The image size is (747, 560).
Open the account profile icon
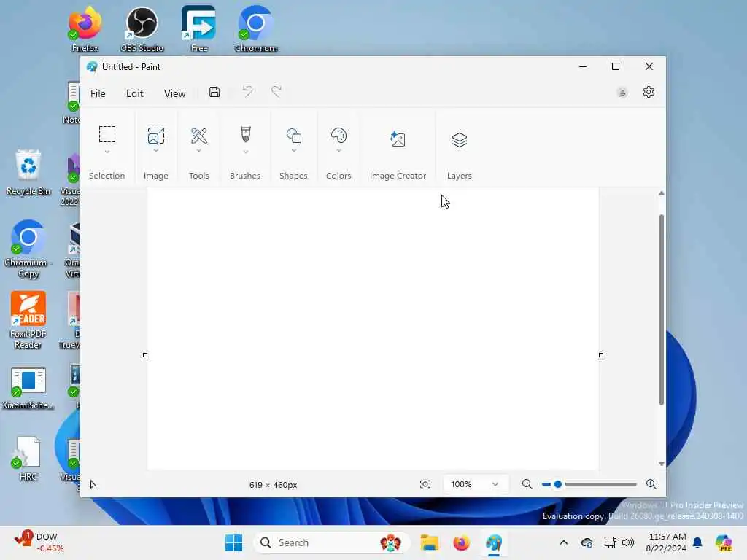(622, 93)
